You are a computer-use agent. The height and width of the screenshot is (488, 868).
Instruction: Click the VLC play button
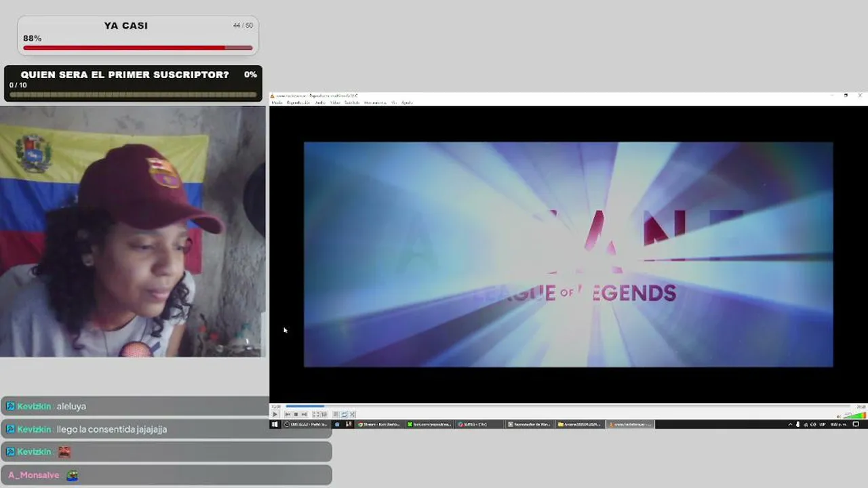[x=275, y=414]
